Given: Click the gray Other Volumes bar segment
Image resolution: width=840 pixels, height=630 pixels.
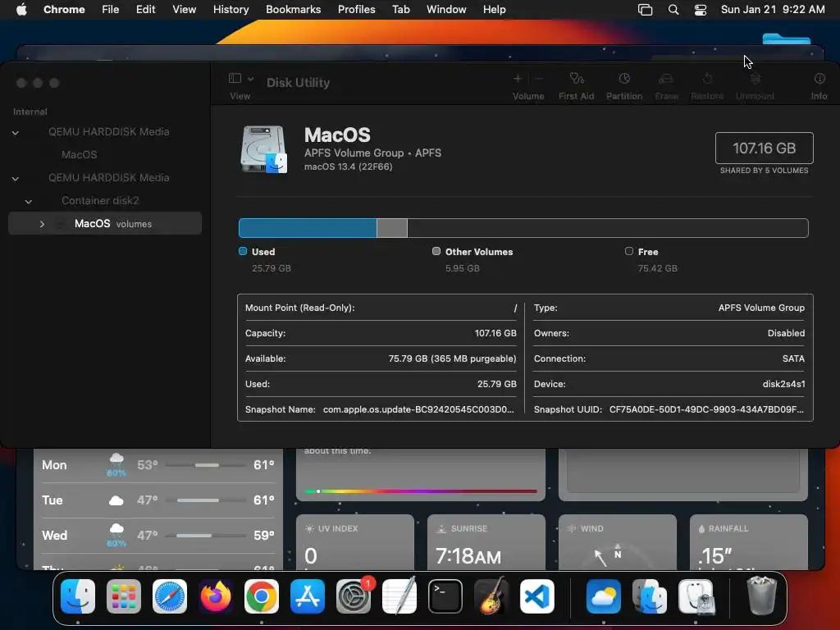Looking at the screenshot, I should (x=392, y=228).
